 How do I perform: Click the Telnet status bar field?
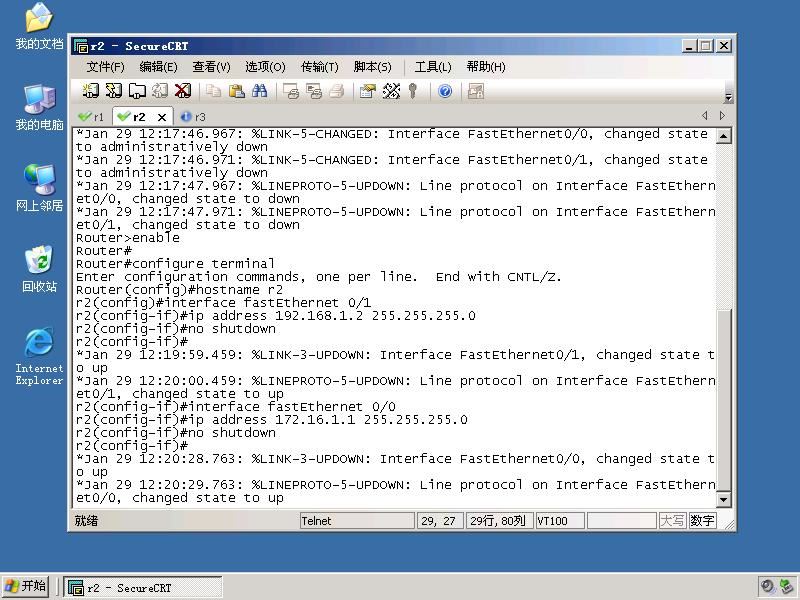tap(357, 521)
